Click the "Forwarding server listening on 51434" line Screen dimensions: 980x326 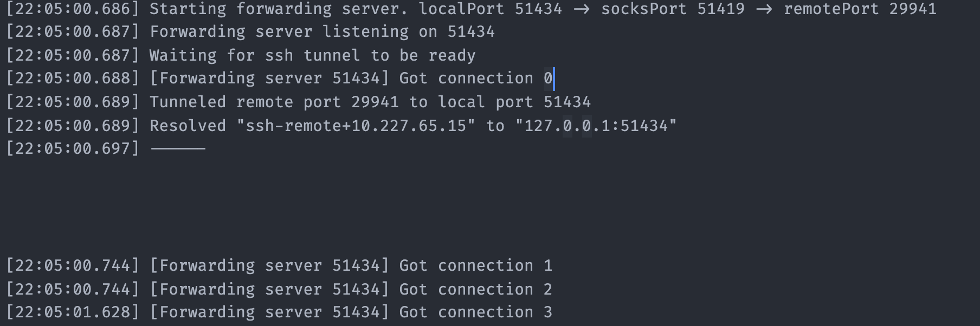322,32
